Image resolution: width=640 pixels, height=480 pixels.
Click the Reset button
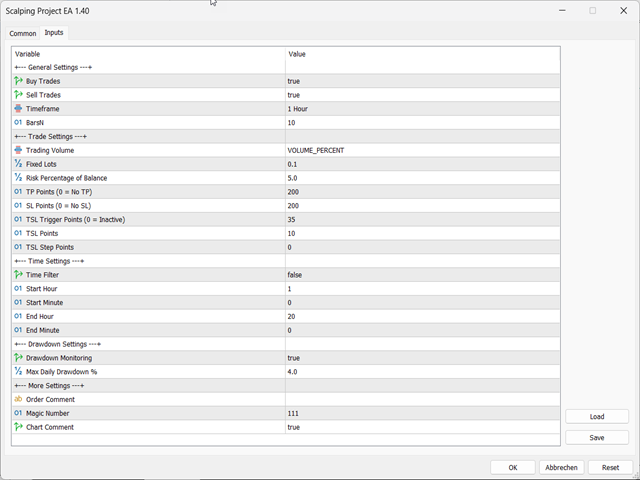[610, 467]
